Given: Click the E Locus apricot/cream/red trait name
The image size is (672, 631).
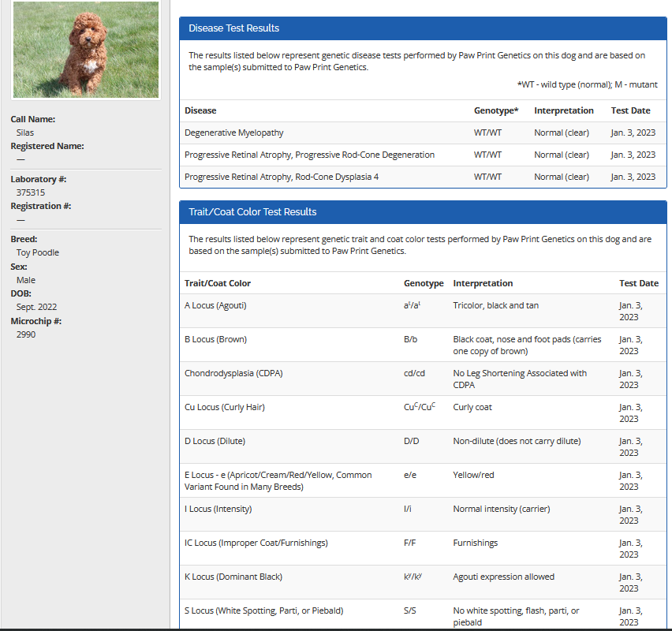Looking at the screenshot, I should click(x=278, y=480).
